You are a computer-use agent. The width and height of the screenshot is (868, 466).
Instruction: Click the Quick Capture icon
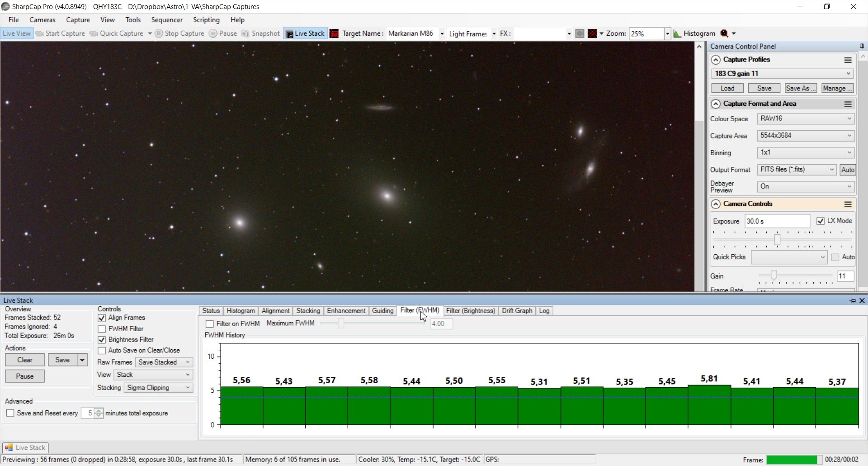[x=94, y=33]
